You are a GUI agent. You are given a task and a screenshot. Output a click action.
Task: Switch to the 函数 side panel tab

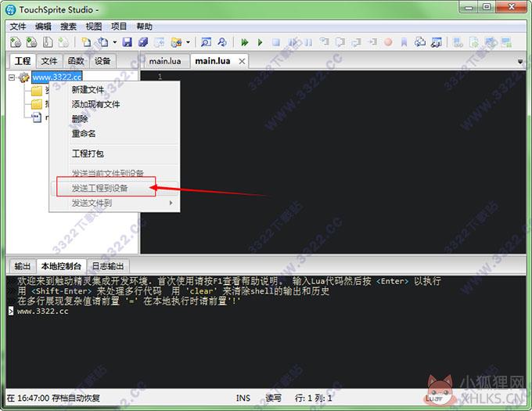pyautogui.click(x=76, y=61)
